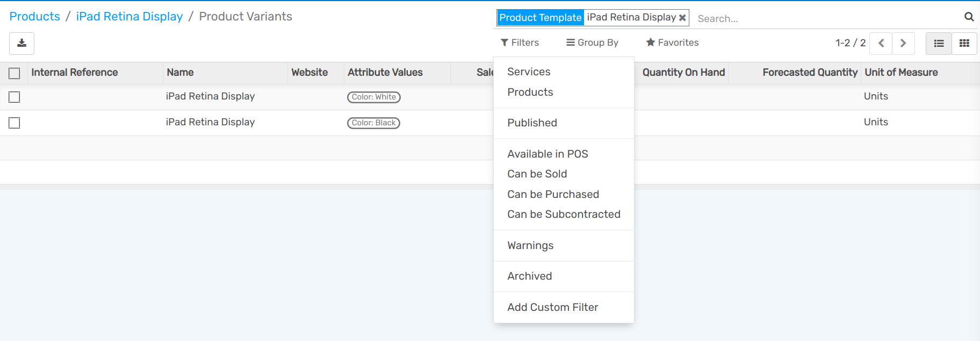Viewport: 980px width, 341px height.
Task: Open the Products breadcrumb link
Action: 35,17
